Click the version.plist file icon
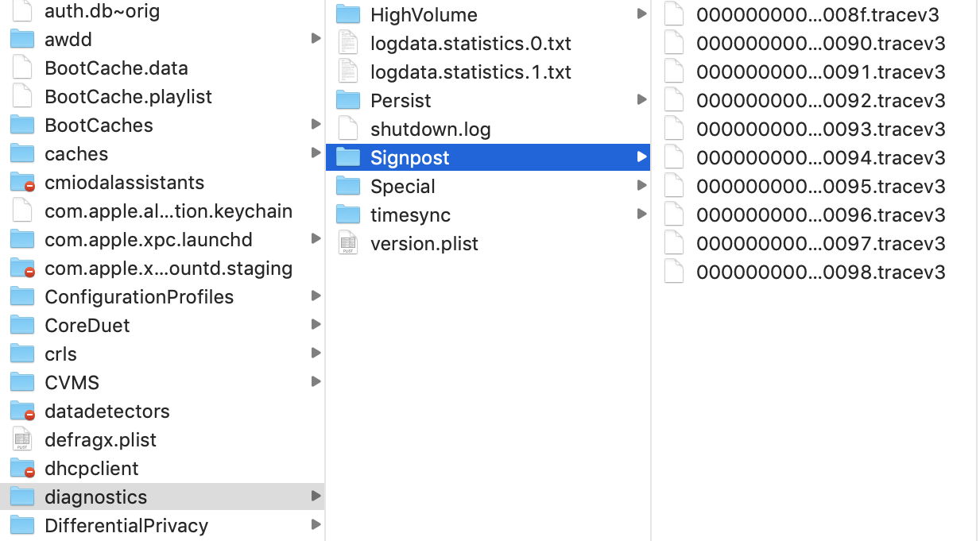 pyautogui.click(x=348, y=243)
